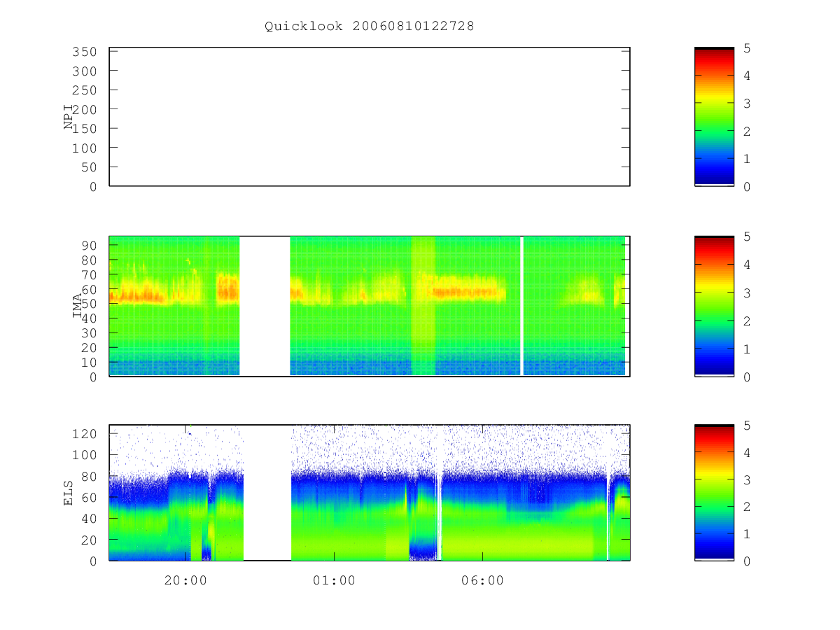The image size is (840, 630).
Task: Select the 250 tick on NPI axis
Action: click(84, 90)
